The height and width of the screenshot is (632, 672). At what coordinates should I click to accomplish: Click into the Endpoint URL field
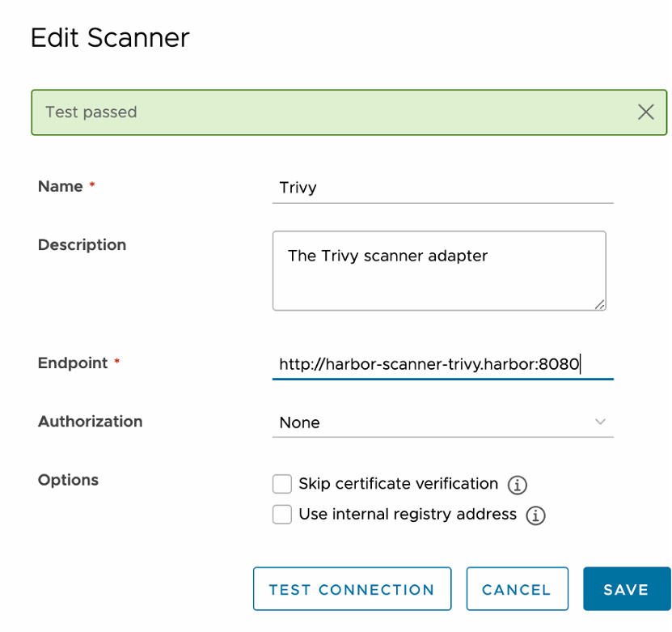442,364
